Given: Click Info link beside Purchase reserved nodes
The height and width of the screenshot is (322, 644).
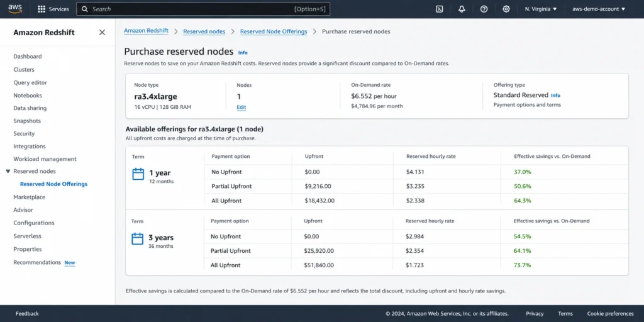Looking at the screenshot, I should 243,53.
